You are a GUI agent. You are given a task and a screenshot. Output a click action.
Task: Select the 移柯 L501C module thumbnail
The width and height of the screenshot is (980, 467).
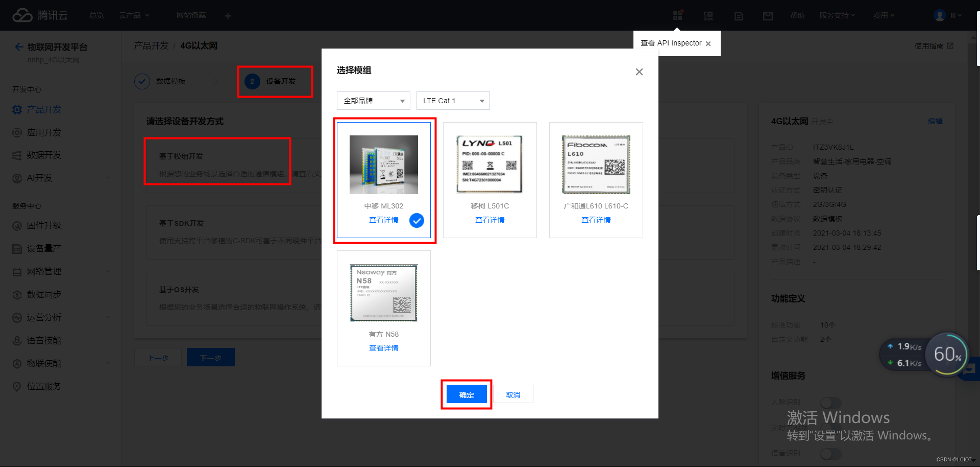point(490,165)
